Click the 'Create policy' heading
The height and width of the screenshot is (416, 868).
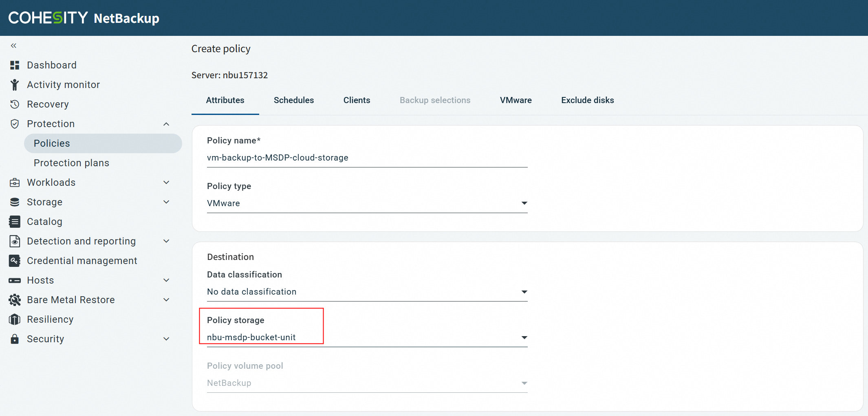click(x=221, y=49)
